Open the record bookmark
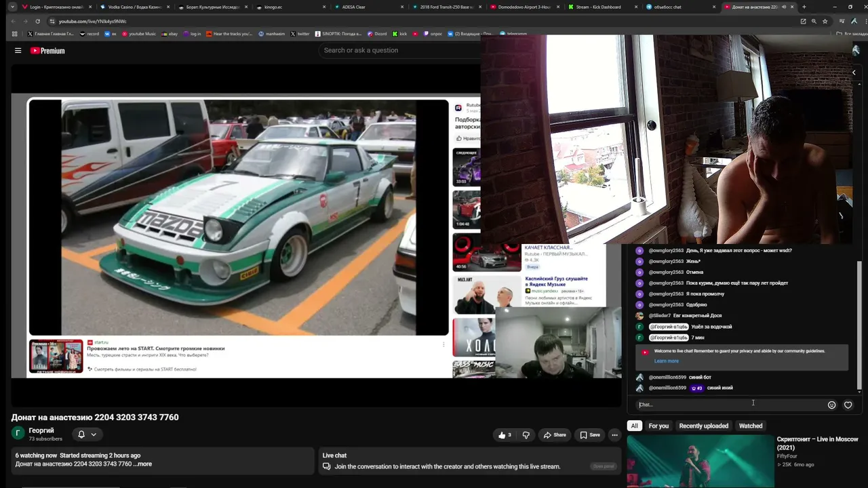This screenshot has height=488, width=868. coord(89,33)
